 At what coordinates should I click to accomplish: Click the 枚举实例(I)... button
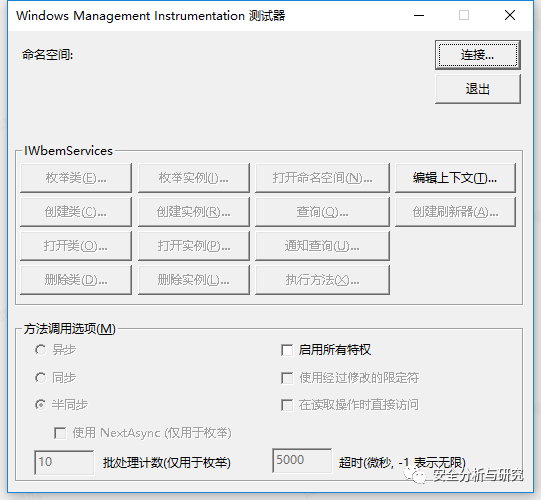click(x=194, y=178)
